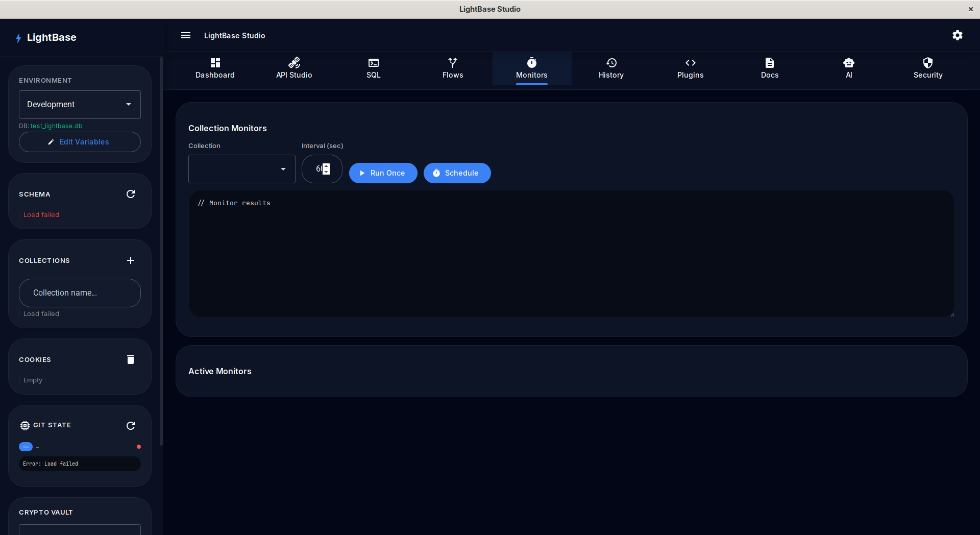This screenshot has width=980, height=535.
Task: Click the Active Monitors heading
Action: [220, 371]
